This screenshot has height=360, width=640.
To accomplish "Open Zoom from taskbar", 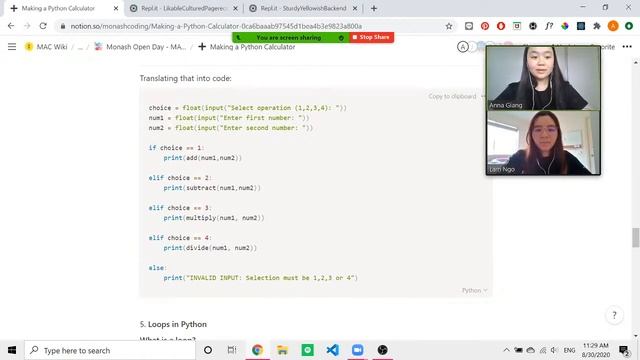I will (x=357, y=350).
